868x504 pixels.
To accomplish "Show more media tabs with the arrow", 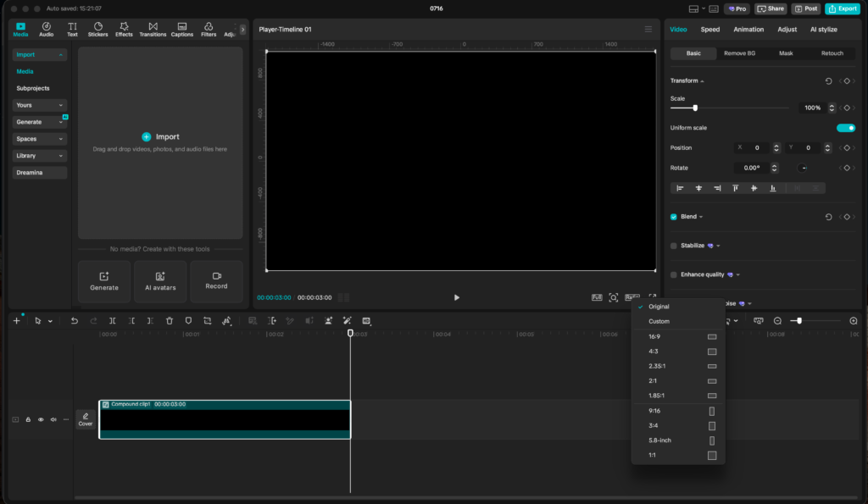I will [242, 30].
